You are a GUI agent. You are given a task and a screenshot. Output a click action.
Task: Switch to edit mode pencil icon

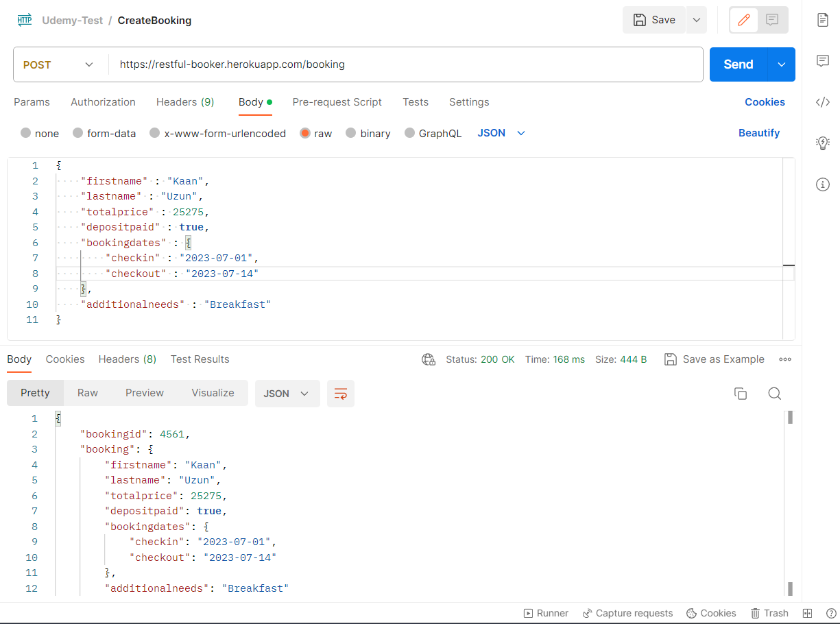pos(743,20)
